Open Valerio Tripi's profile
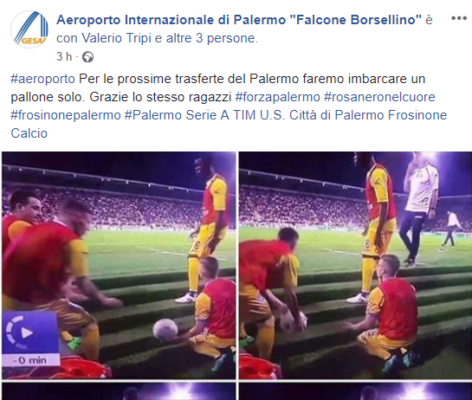This screenshot has height=400, width=472. click(117, 38)
